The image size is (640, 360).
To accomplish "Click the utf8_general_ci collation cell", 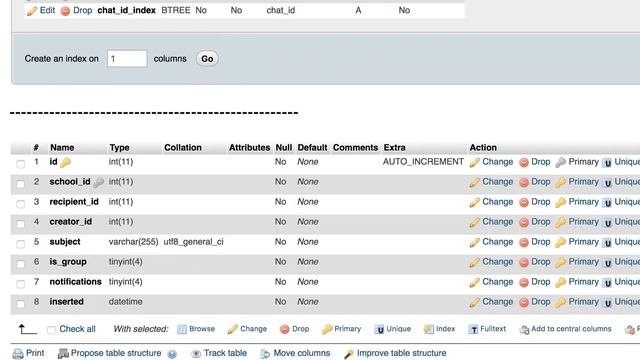I will click(193, 242).
